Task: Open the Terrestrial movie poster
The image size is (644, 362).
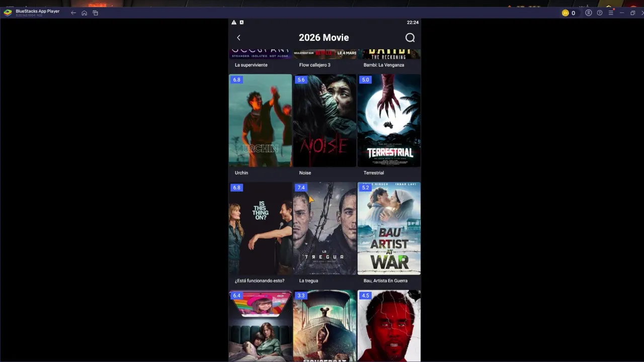Action: (389, 121)
